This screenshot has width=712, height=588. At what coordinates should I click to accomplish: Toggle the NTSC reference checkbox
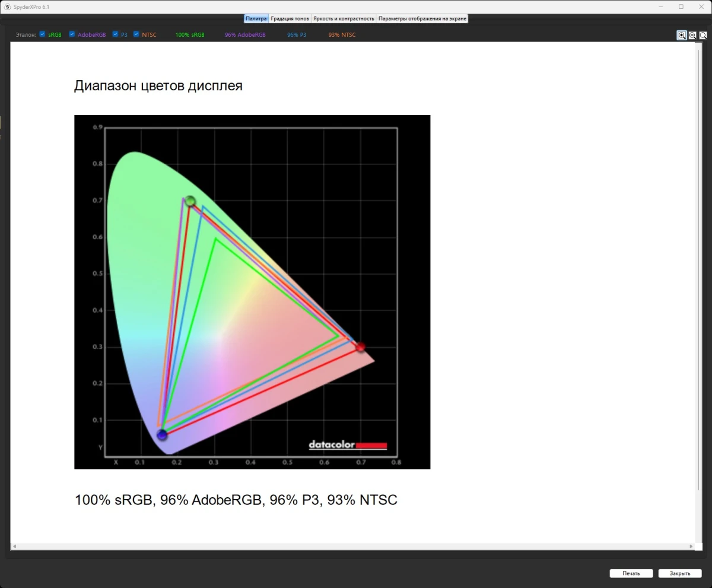(136, 34)
